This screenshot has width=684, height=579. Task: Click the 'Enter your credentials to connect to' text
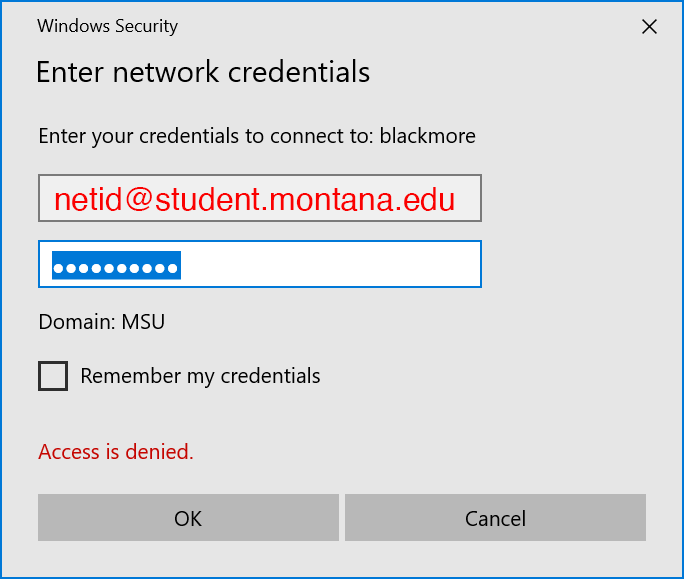click(205, 136)
